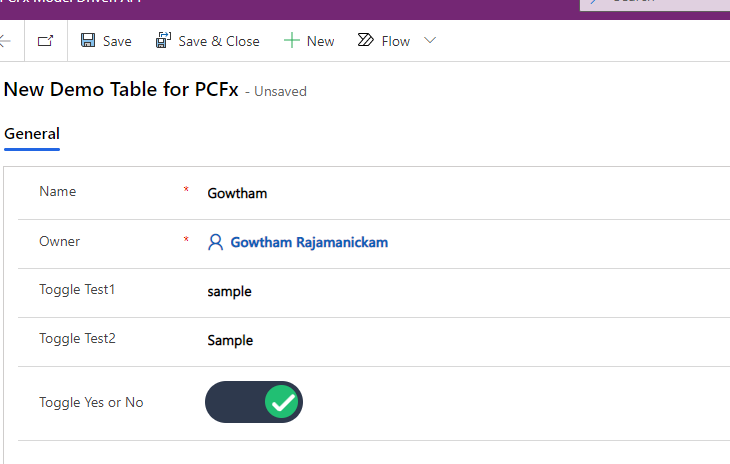Focus the Toggle Test1 field value

[x=229, y=291]
